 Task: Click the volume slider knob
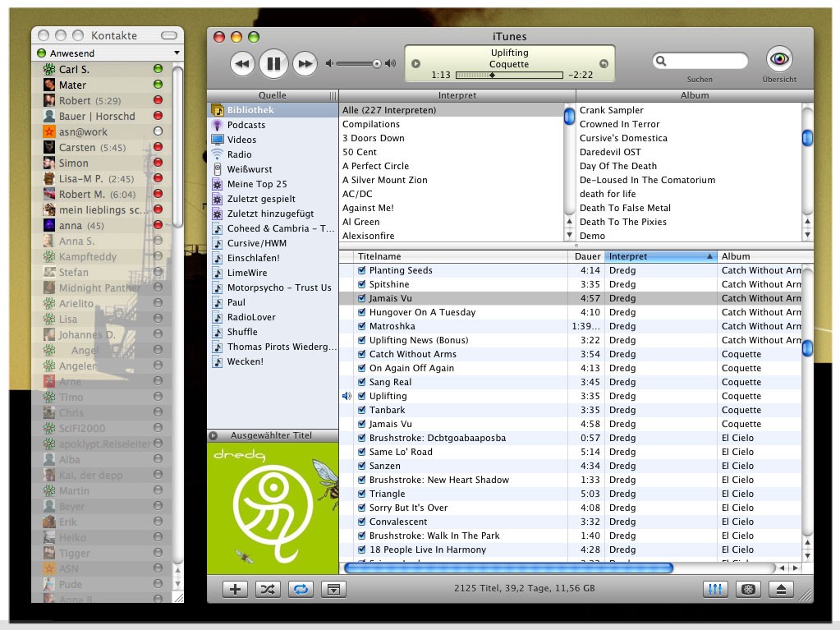click(377, 64)
